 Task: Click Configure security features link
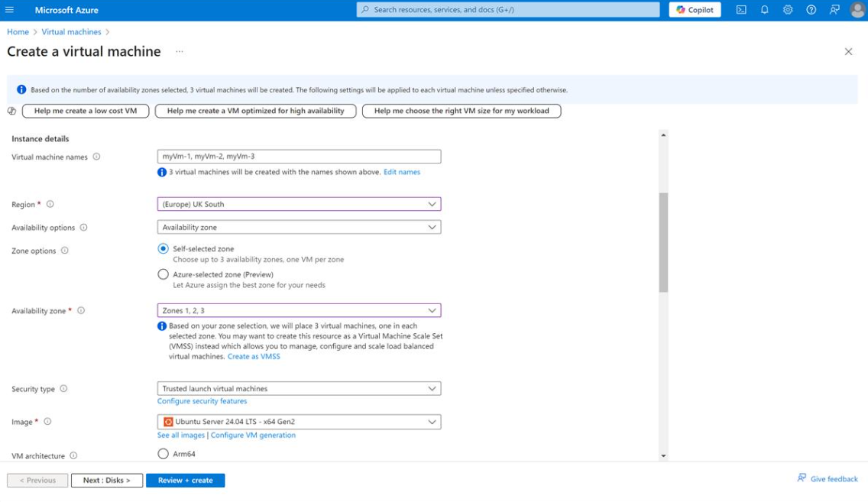click(x=202, y=401)
